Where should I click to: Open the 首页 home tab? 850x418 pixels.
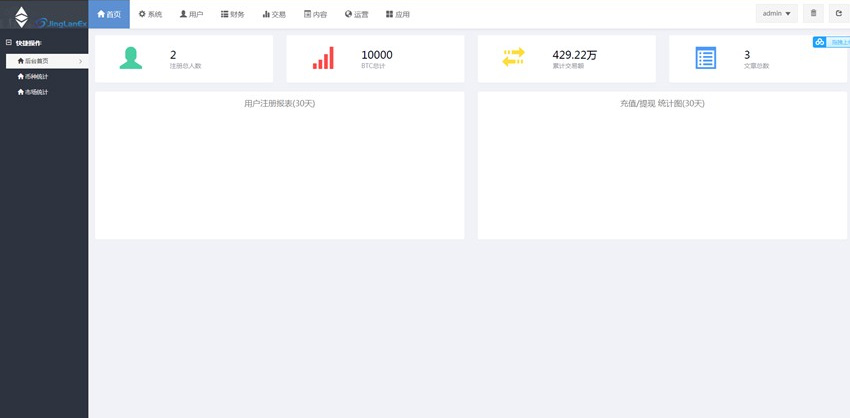pyautogui.click(x=109, y=14)
